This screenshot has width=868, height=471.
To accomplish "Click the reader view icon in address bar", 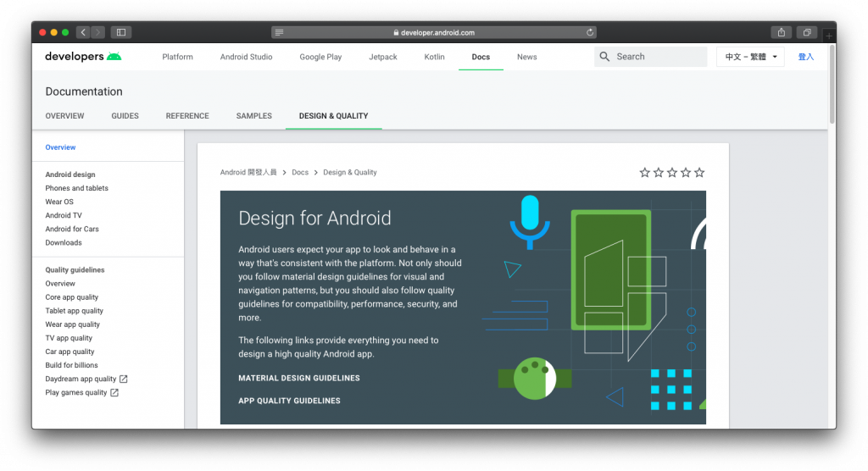I will point(279,33).
